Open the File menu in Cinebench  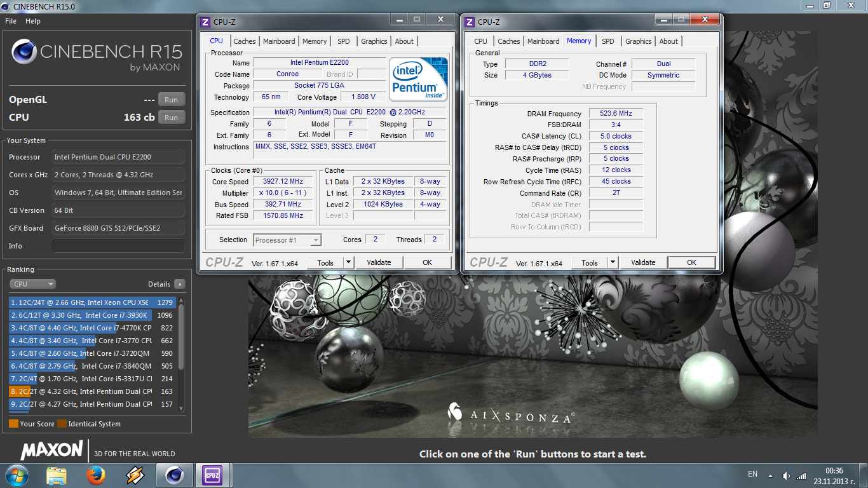(11, 21)
